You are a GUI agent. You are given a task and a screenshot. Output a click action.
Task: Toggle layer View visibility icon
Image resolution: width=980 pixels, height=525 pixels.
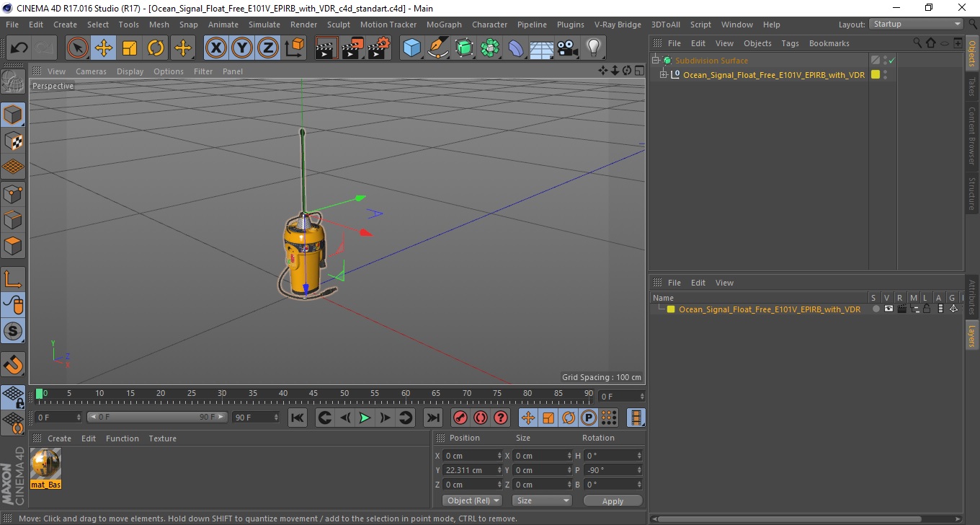(888, 309)
